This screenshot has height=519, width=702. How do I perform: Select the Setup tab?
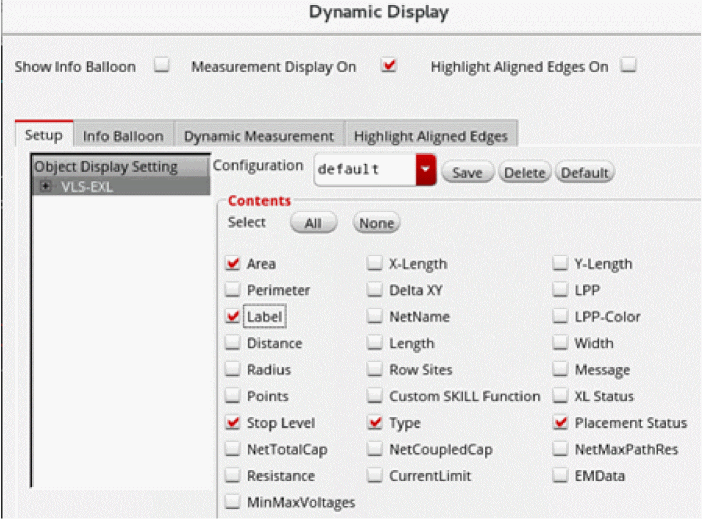click(43, 136)
